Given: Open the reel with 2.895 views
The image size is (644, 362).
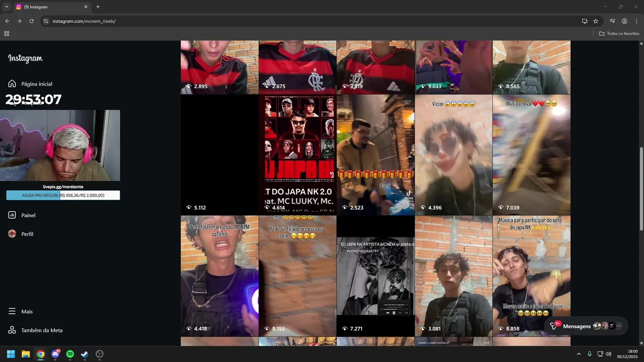Looking at the screenshot, I should coord(219,67).
